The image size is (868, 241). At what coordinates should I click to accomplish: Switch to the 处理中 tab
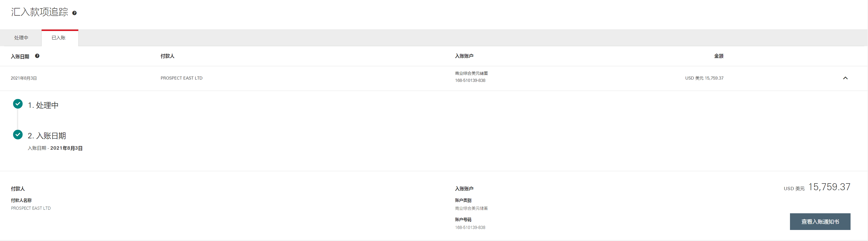coord(21,38)
